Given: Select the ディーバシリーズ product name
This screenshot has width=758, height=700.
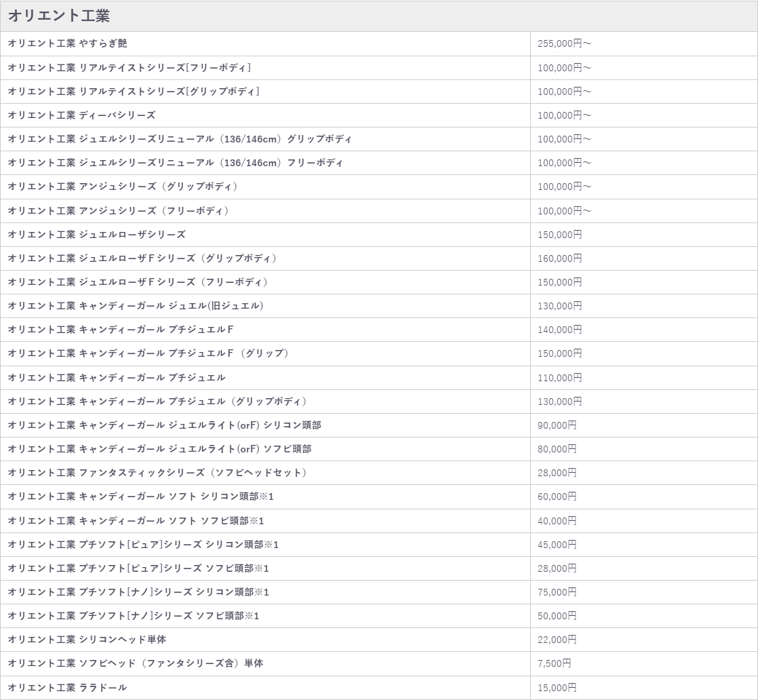Looking at the screenshot, I should coord(81,115).
